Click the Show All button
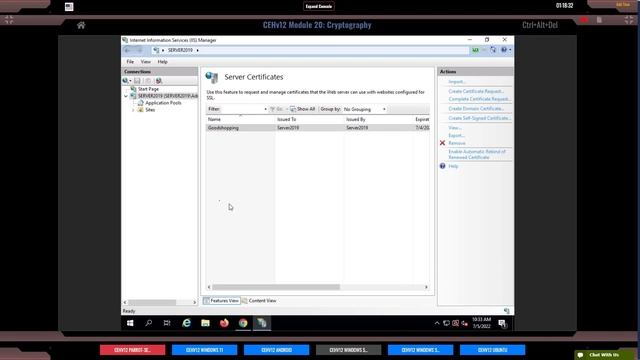The width and height of the screenshot is (640, 360). coord(302,109)
